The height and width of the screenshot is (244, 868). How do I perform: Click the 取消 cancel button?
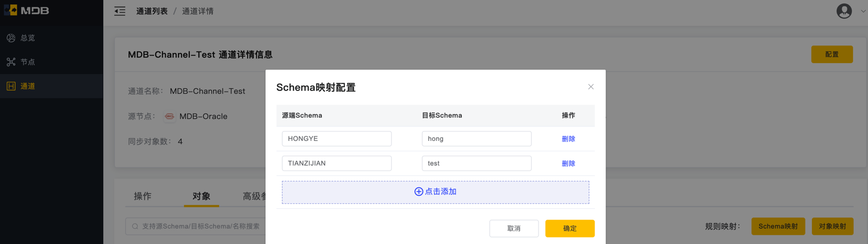(x=514, y=228)
